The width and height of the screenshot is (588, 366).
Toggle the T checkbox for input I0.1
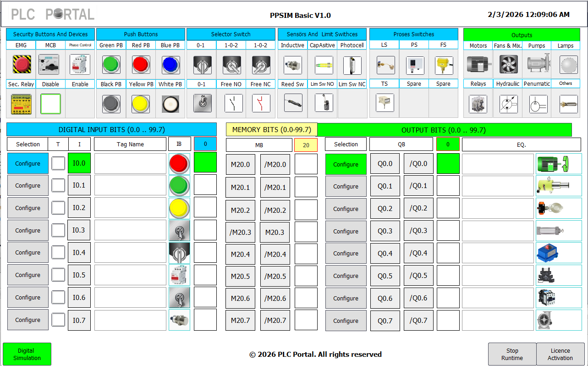coord(58,186)
